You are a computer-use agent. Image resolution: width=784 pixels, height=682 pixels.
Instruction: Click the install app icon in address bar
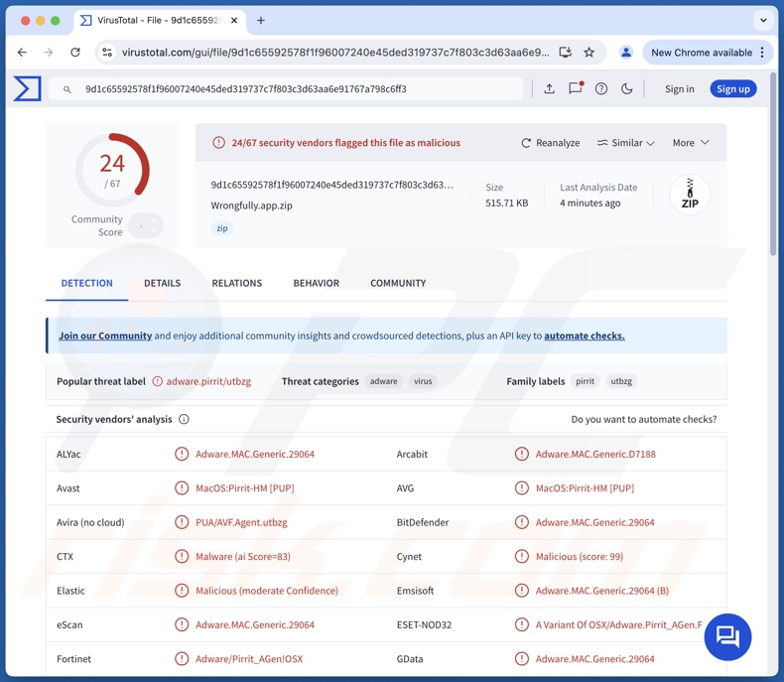565,52
